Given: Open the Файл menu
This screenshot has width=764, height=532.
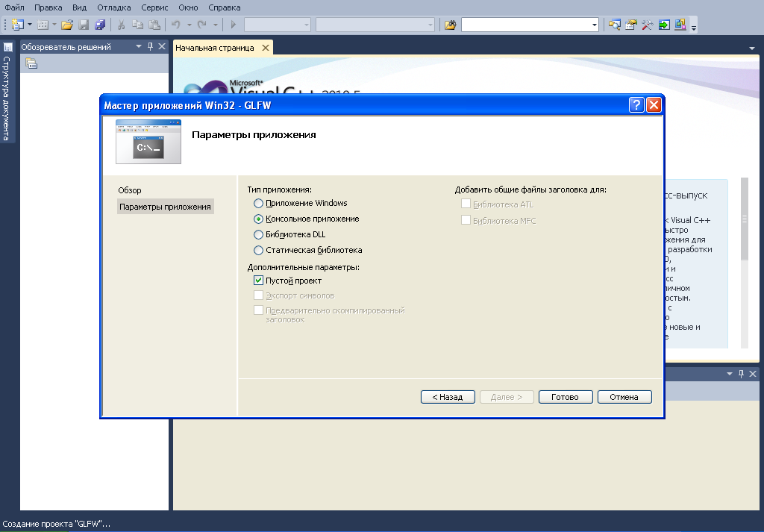Looking at the screenshot, I should tap(15, 7).
